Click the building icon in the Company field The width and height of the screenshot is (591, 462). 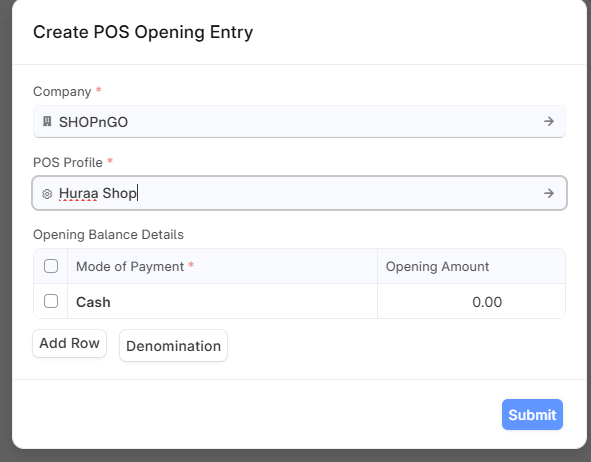pyautogui.click(x=47, y=121)
